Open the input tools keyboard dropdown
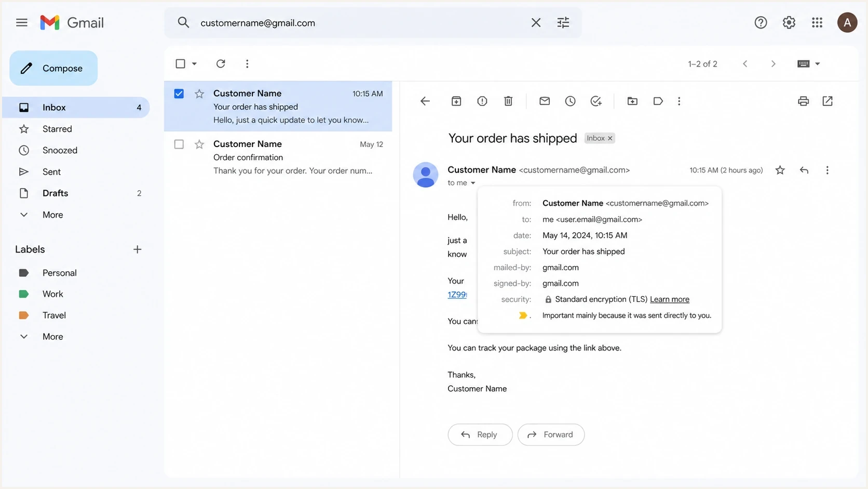The width and height of the screenshot is (868, 489). [x=808, y=63]
